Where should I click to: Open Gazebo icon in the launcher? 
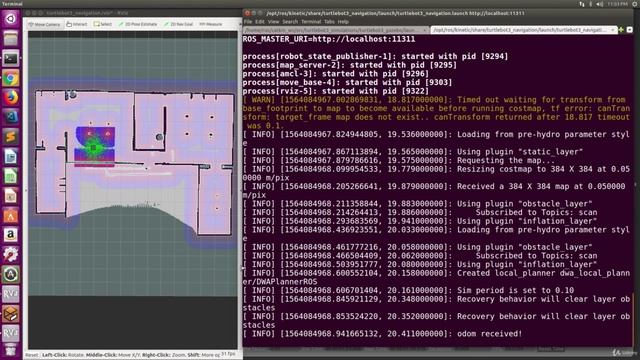coord(11,313)
